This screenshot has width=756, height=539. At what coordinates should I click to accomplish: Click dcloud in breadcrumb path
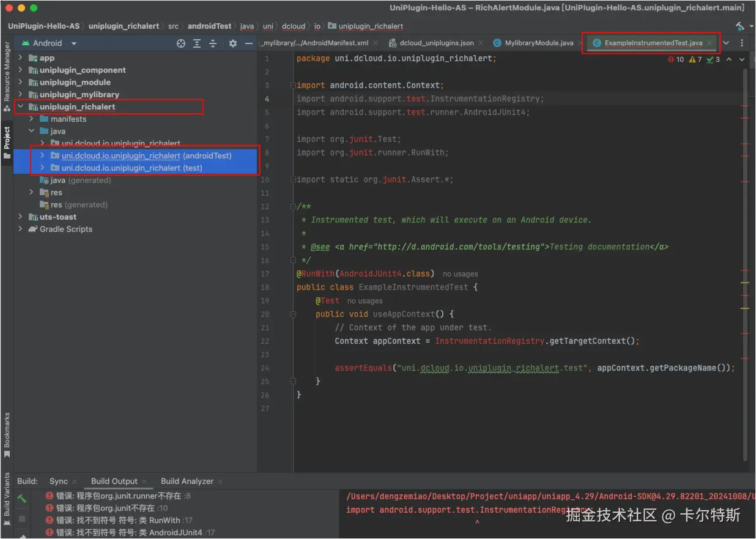294,26
